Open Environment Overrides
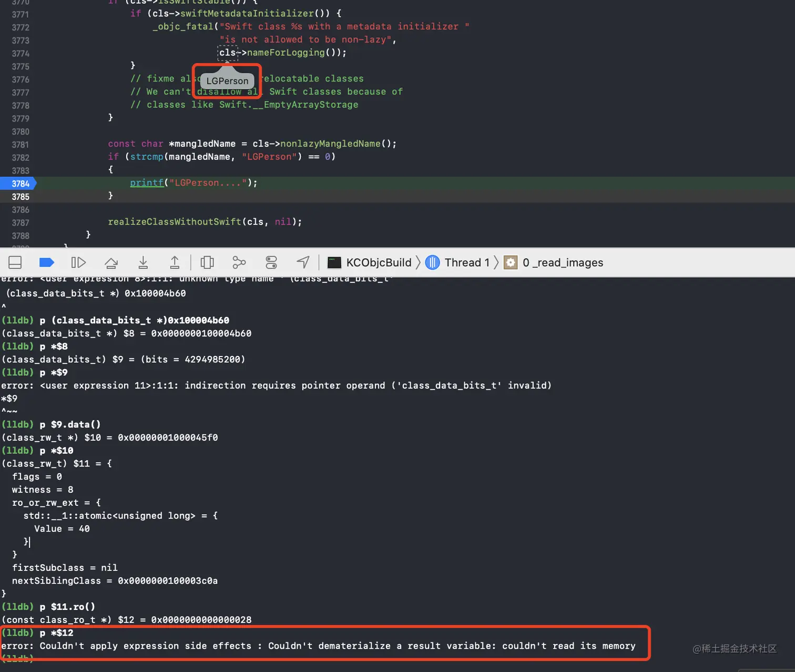 click(x=271, y=262)
